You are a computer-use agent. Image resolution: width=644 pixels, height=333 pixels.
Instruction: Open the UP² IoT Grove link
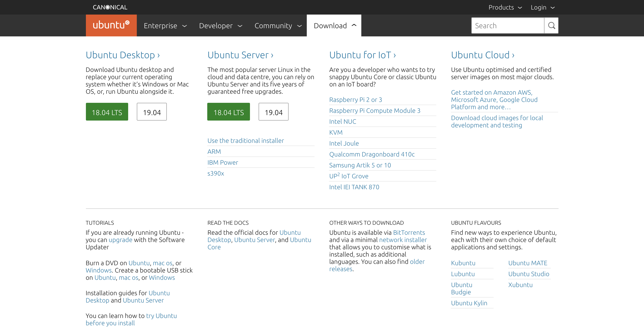(x=349, y=176)
